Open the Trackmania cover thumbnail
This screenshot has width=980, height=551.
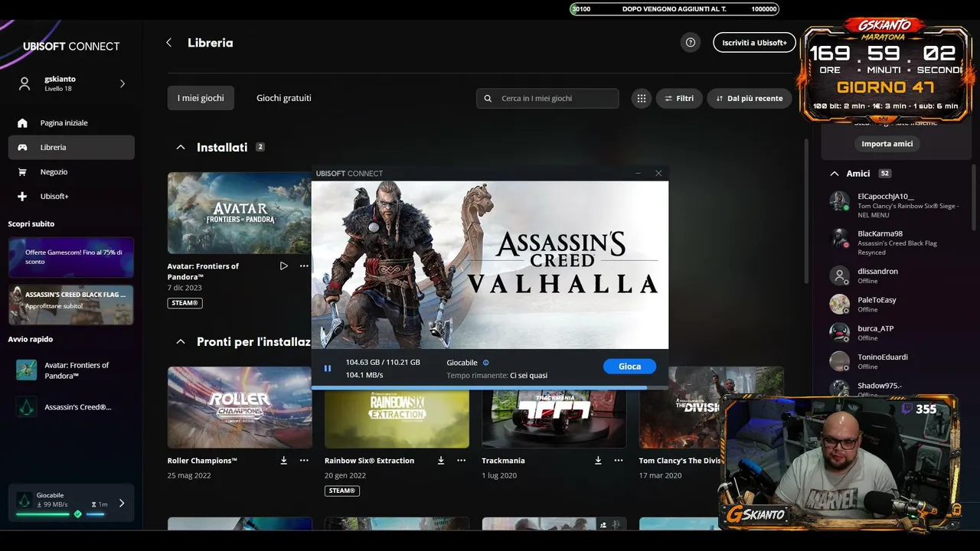click(554, 419)
